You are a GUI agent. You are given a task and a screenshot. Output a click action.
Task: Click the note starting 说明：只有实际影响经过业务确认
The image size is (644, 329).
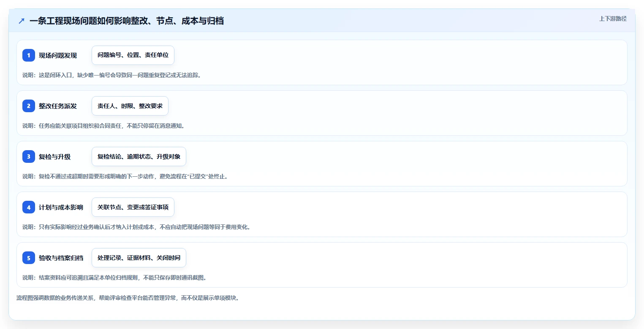(x=137, y=227)
